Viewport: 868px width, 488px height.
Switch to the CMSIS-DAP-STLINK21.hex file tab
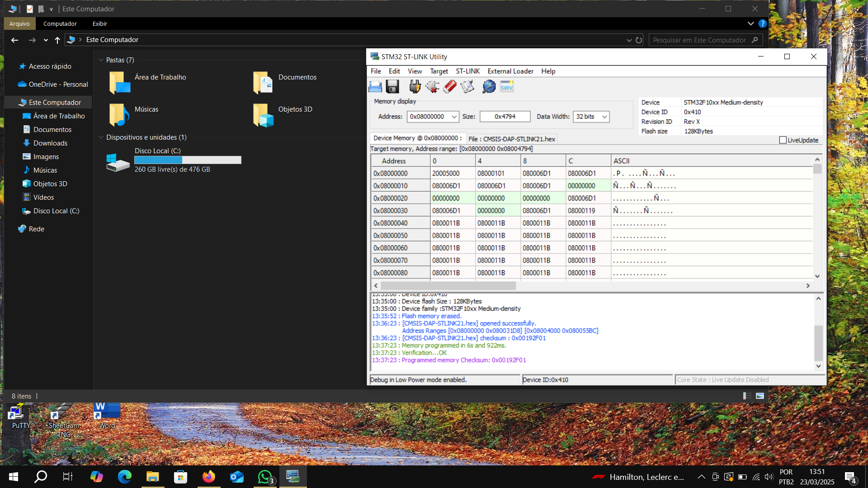[512, 139]
